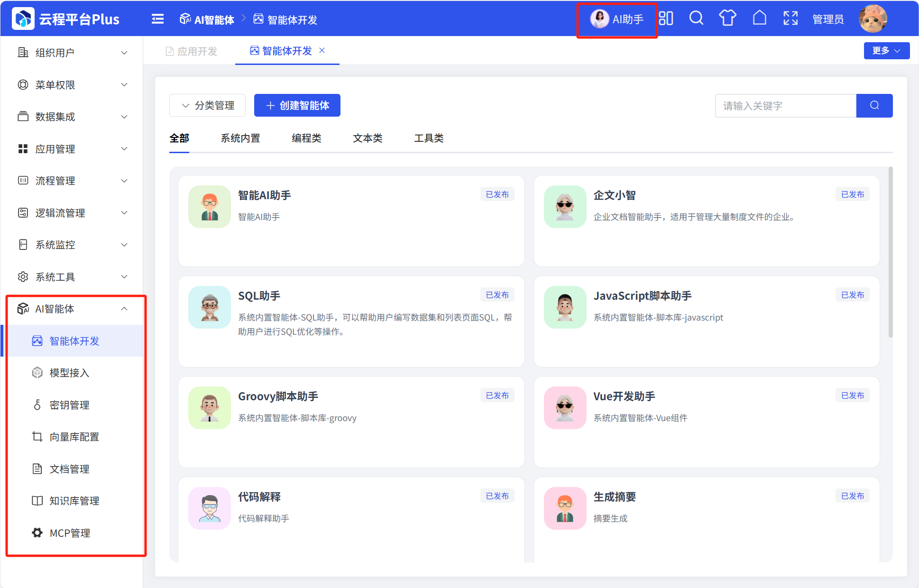Screen dimensions: 919x588
Task: Select the 系统内置 category tab
Action: (240, 138)
